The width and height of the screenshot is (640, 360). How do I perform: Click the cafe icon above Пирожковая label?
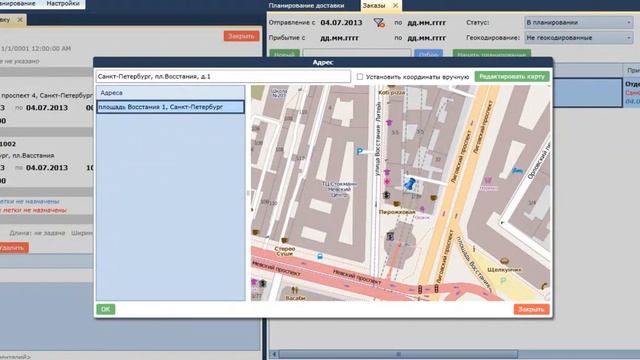[x=396, y=203]
